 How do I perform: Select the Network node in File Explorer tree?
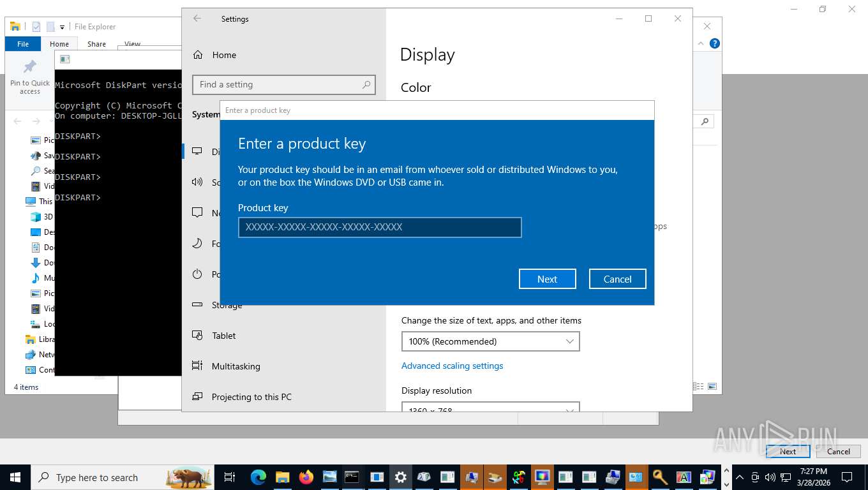[40, 355]
